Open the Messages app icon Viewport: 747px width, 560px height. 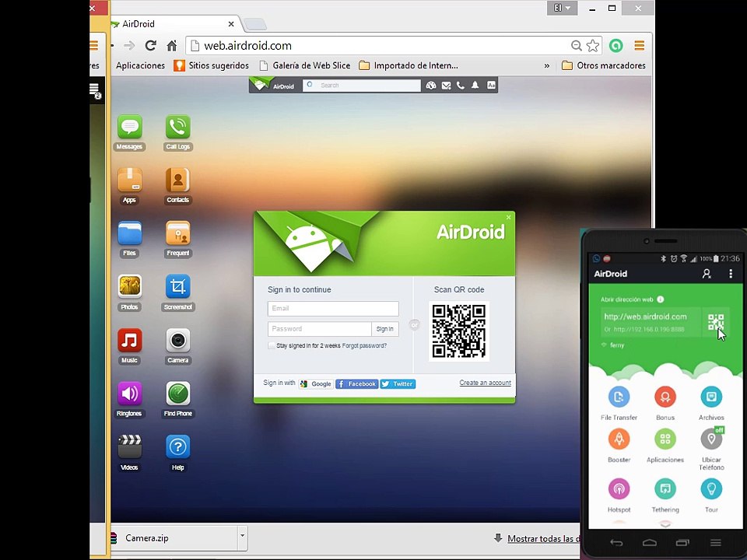pyautogui.click(x=130, y=127)
